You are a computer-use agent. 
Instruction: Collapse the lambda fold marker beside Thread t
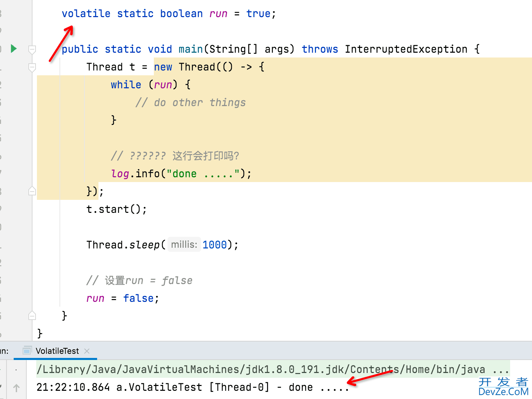click(32, 68)
